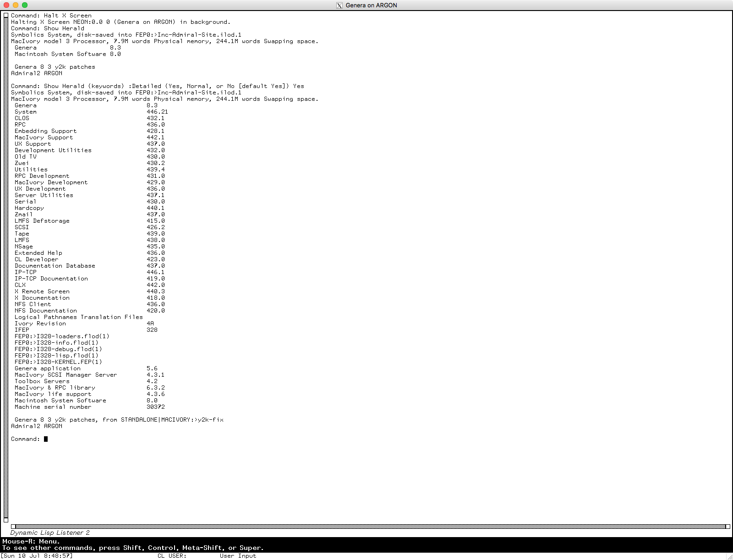Viewport: 733px width, 560px height.
Task: Click the top end box of the vertical scrollbar
Action: [x=6, y=16]
